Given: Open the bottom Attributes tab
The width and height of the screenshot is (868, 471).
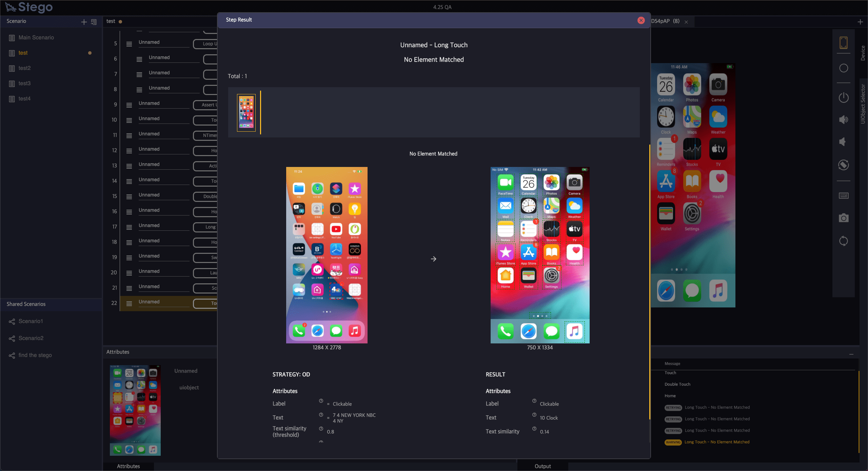Looking at the screenshot, I should click(128, 466).
